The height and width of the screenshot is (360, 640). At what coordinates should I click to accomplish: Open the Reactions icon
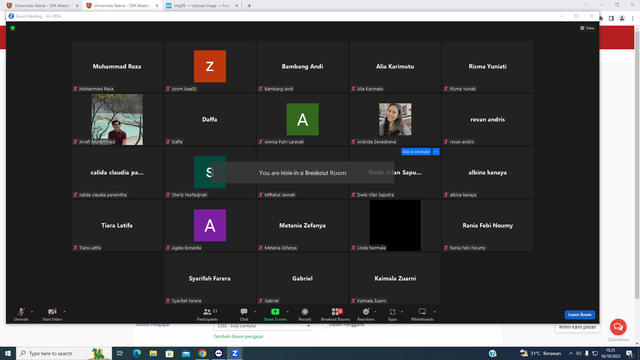pyautogui.click(x=366, y=312)
